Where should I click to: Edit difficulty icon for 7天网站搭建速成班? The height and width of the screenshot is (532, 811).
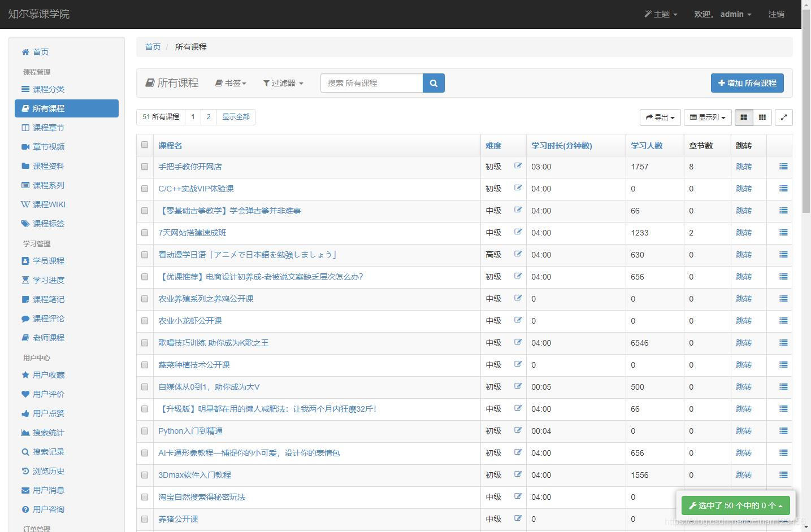pyautogui.click(x=518, y=232)
